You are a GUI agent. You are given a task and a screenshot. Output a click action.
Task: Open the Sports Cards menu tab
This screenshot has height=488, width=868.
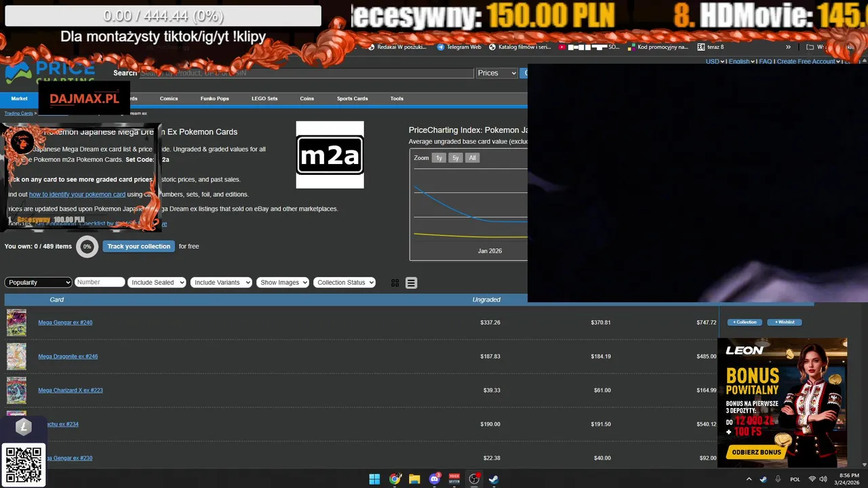pyautogui.click(x=352, y=99)
